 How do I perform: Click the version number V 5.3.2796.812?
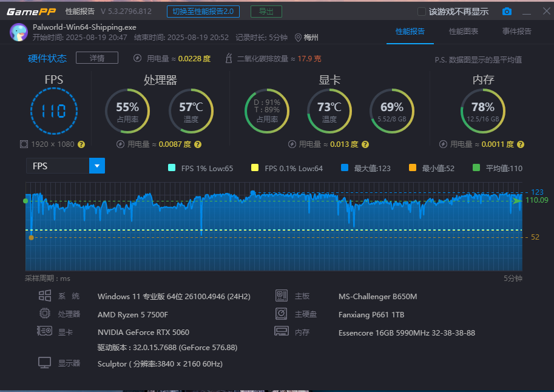[126, 12]
